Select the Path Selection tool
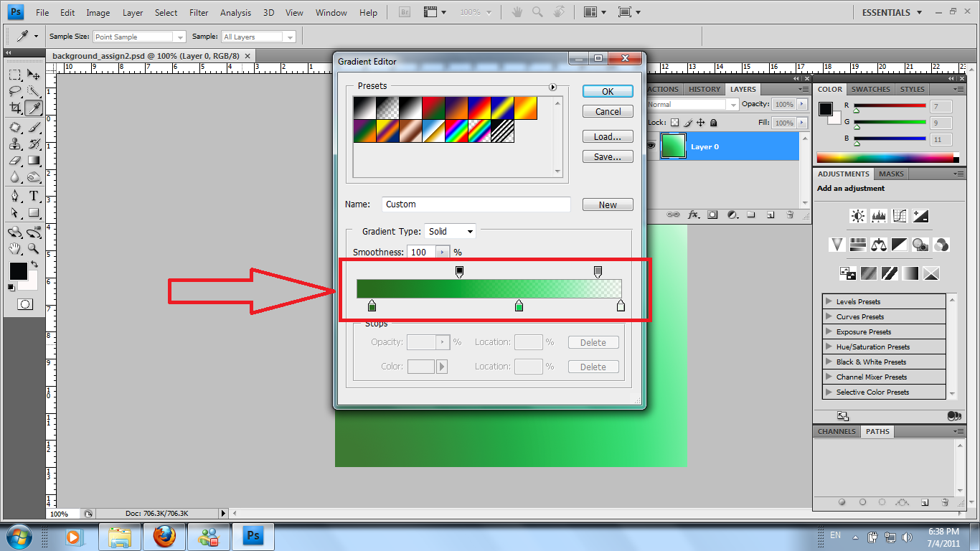The width and height of the screenshot is (980, 551). pyautogui.click(x=14, y=213)
